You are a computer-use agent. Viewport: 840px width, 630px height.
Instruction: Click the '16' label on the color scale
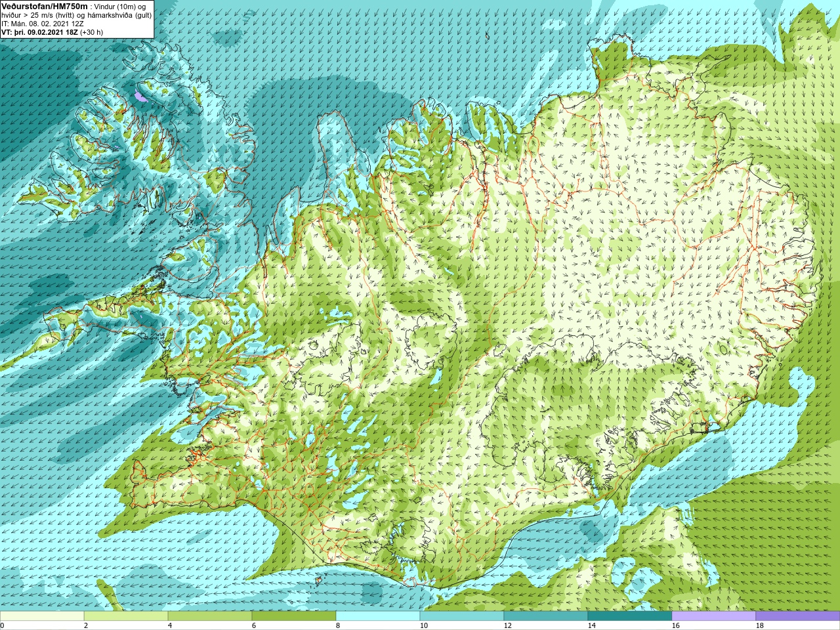click(675, 625)
